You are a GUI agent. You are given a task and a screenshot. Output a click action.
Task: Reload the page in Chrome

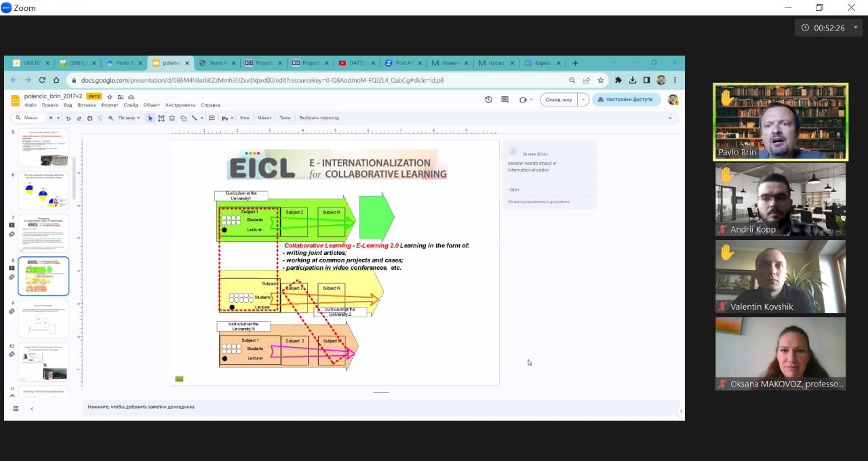pyautogui.click(x=42, y=80)
